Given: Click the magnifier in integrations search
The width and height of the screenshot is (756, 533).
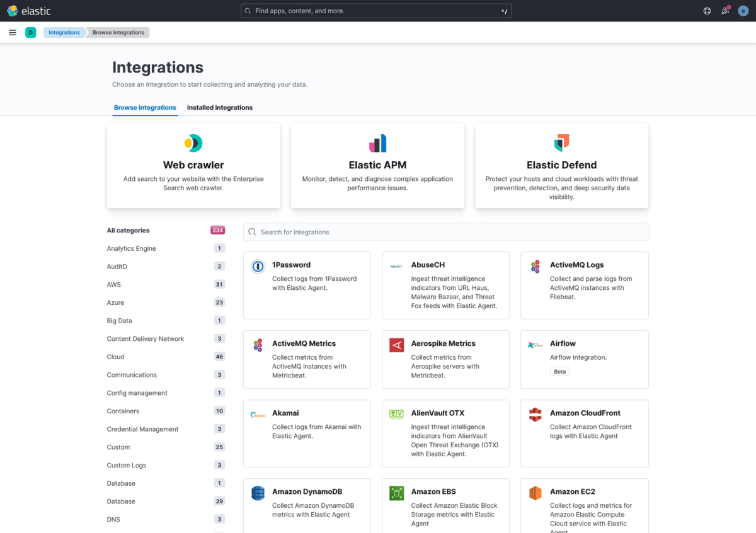Looking at the screenshot, I should [x=252, y=232].
